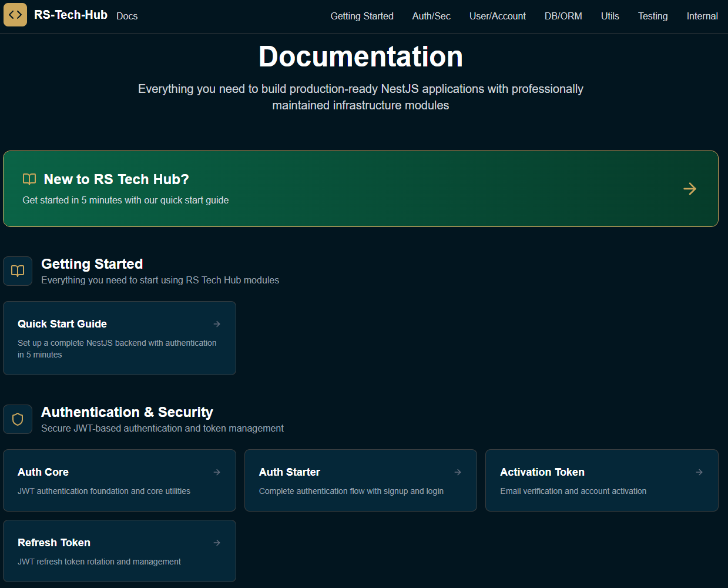Click the code brackets logo icon

pyautogui.click(x=15, y=15)
